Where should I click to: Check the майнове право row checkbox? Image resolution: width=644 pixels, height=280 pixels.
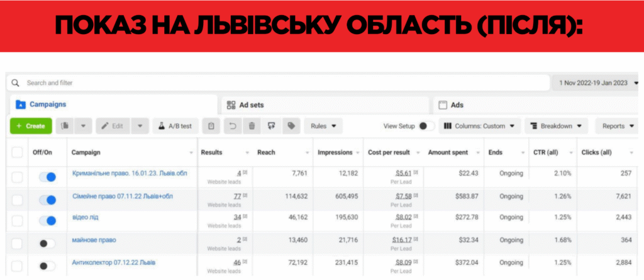17,244
